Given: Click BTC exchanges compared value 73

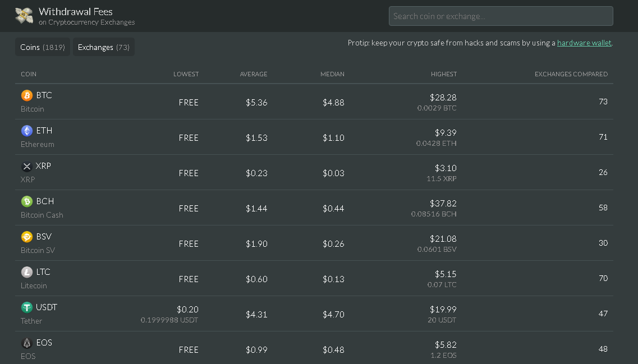Looking at the screenshot, I should point(603,102).
